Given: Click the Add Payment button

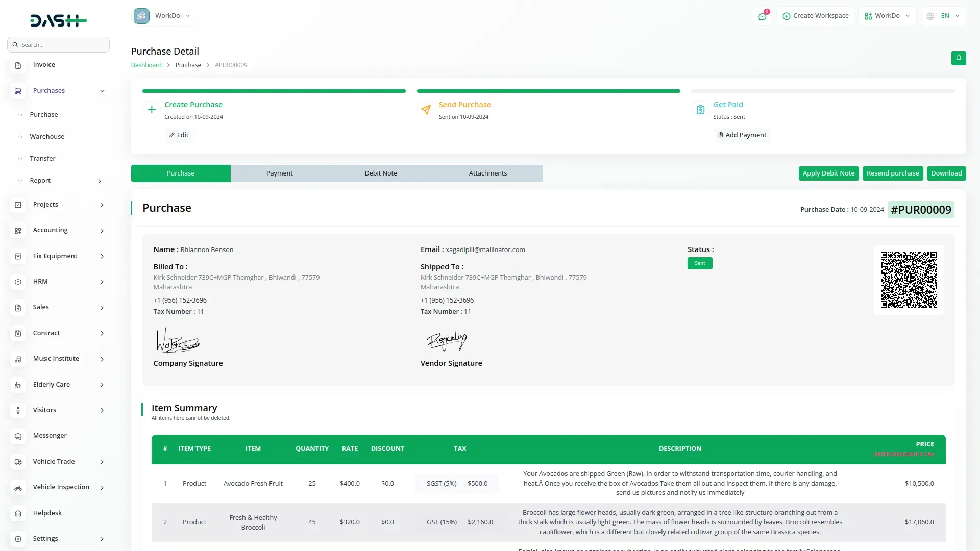Looking at the screenshot, I should click(x=742, y=135).
